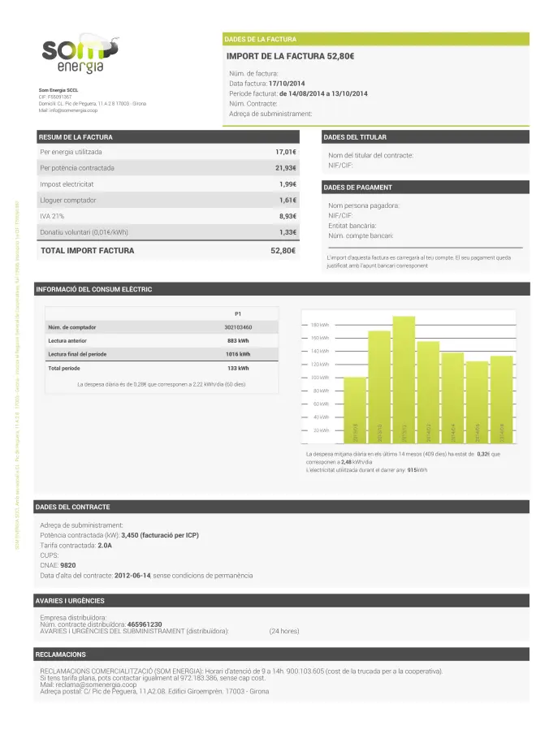This screenshot has width=536, height=756.
Task: Select the DADES DE LA FACTURA header
Action: (260, 39)
